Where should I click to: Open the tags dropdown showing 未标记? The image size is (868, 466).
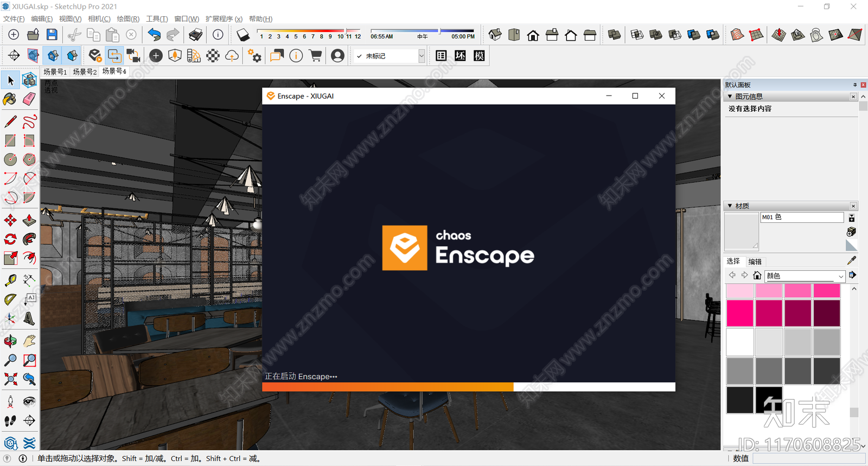click(390, 56)
